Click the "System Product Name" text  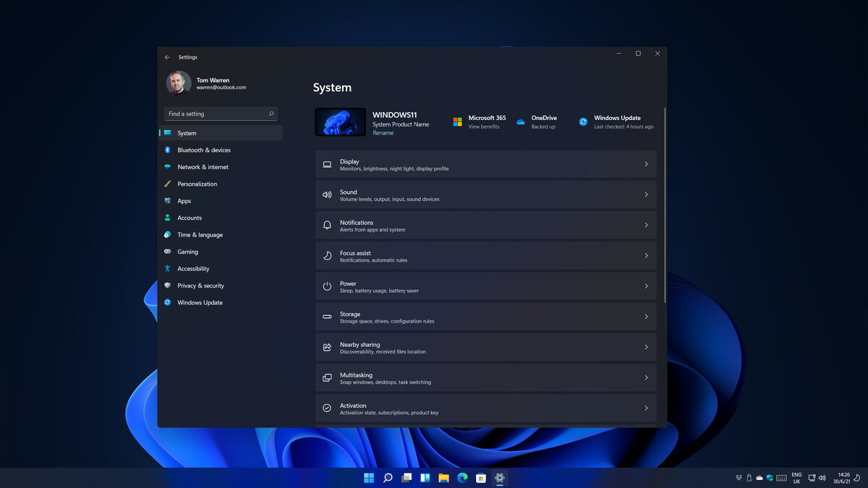tap(401, 124)
